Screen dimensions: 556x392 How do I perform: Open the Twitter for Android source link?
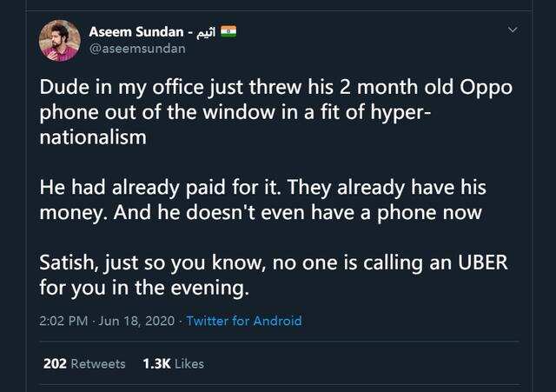244,321
